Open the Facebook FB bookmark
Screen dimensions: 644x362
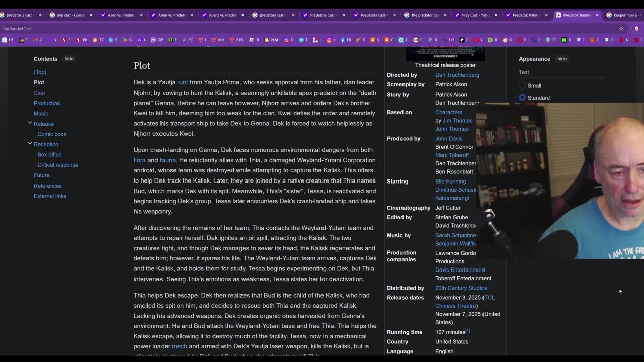(346, 40)
